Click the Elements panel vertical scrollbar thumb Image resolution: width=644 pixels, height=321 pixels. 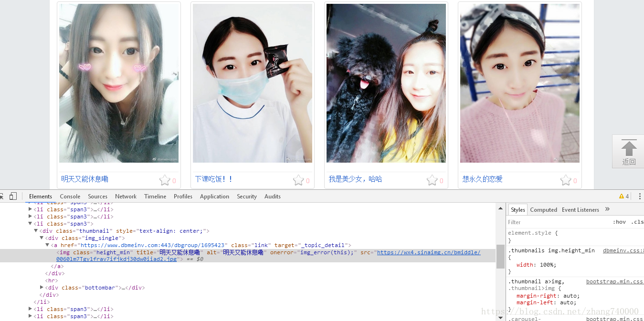[501, 257]
